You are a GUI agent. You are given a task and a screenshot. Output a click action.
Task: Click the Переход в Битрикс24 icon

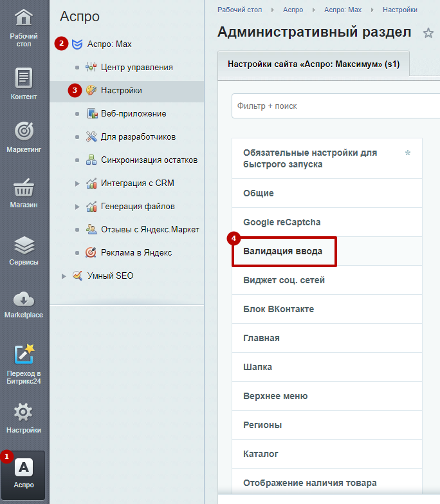coord(24,354)
